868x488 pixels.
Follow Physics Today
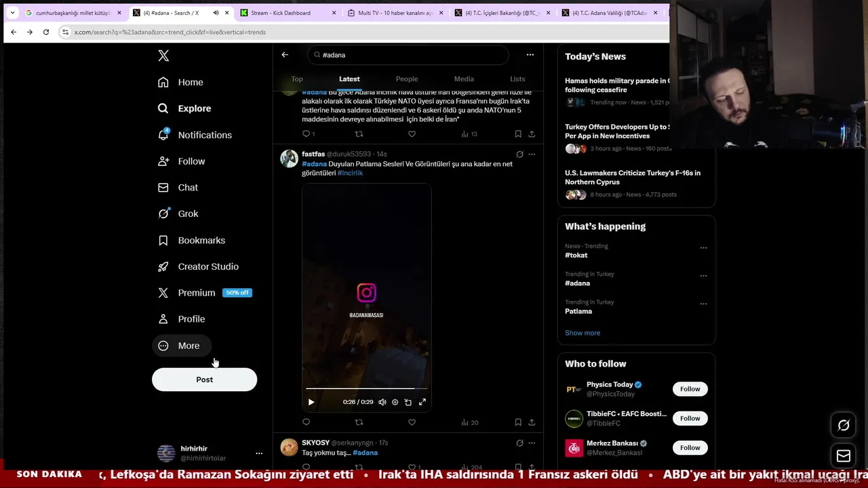pos(690,389)
